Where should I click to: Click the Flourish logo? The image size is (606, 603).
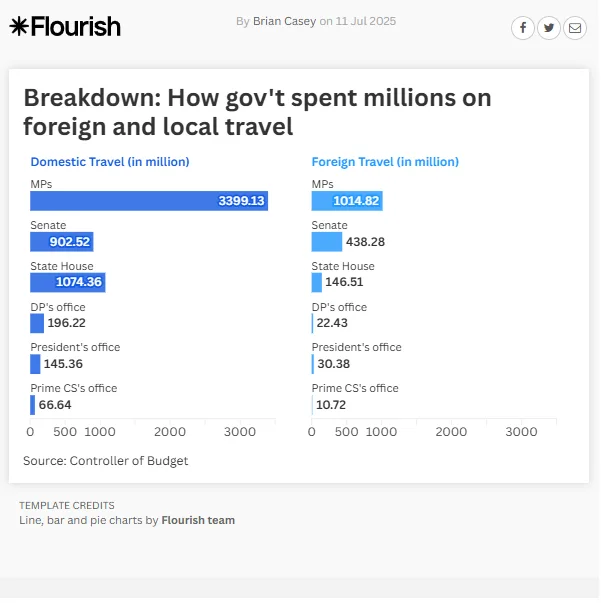point(65,27)
